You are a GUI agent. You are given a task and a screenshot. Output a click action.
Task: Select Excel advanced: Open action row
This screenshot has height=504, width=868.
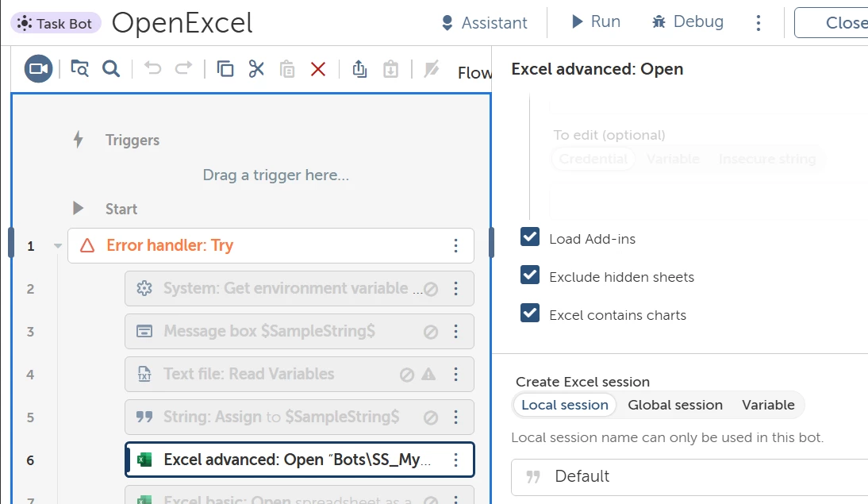299,460
